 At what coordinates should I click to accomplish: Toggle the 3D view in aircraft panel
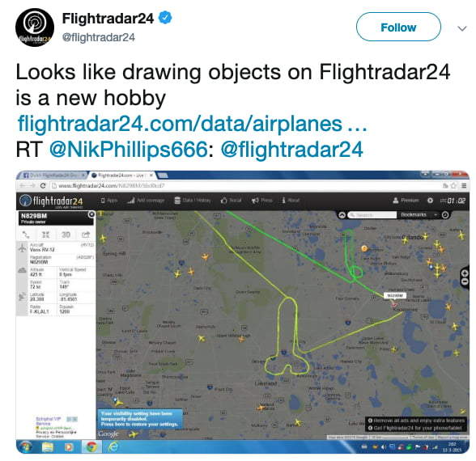click(66, 235)
